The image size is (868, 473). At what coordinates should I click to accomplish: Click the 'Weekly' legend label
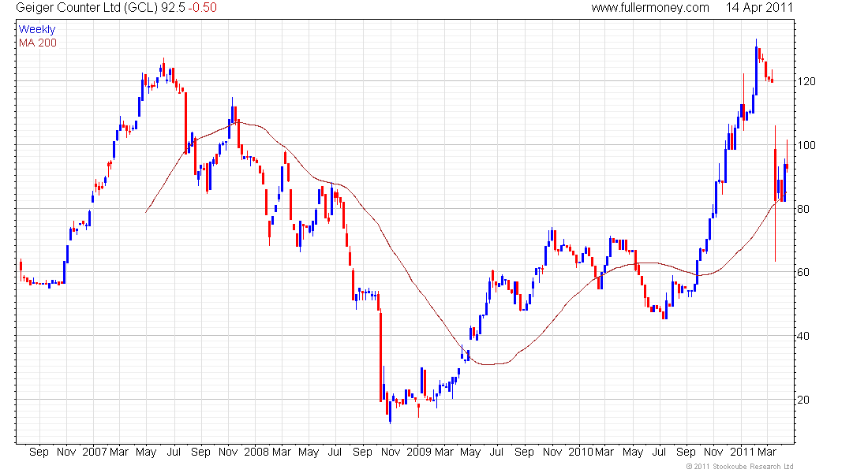click(37, 29)
